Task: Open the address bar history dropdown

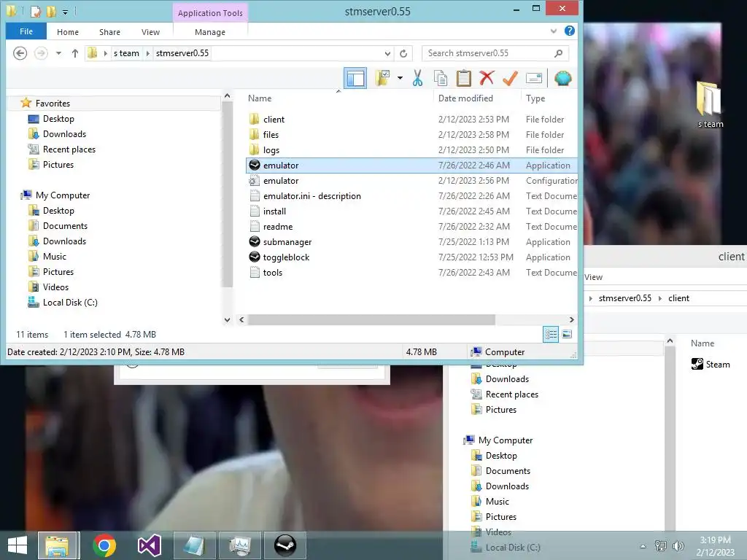Action: coord(387,53)
